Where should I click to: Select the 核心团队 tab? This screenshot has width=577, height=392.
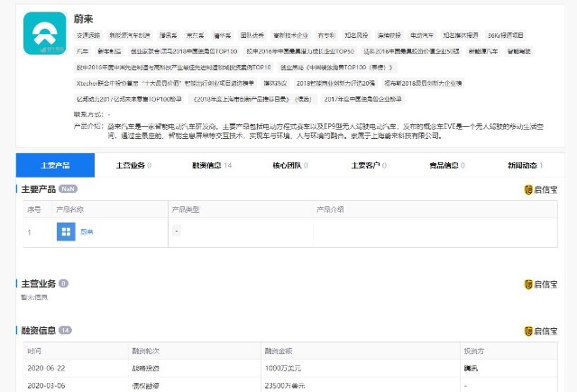(290, 166)
